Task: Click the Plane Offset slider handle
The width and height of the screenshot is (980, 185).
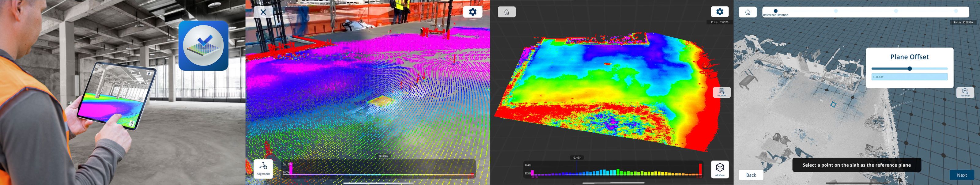Action: click(x=910, y=69)
